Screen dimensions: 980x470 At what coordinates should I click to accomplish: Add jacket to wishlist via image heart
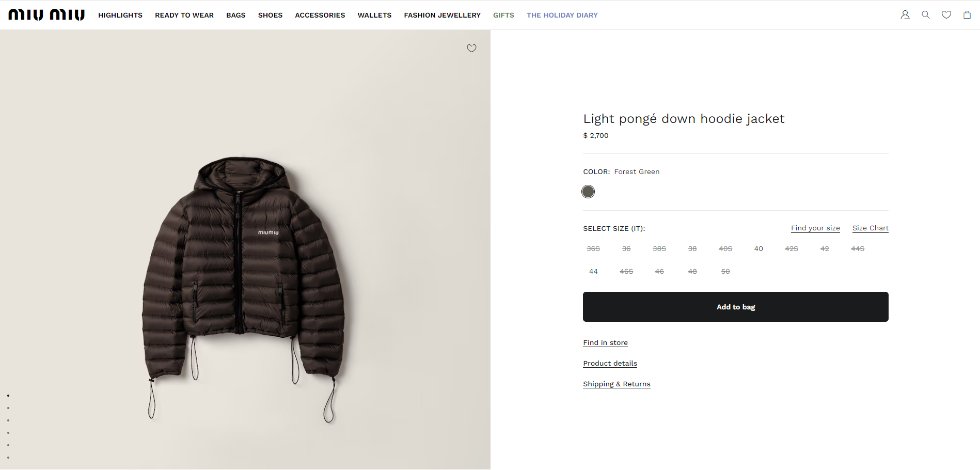[471, 48]
